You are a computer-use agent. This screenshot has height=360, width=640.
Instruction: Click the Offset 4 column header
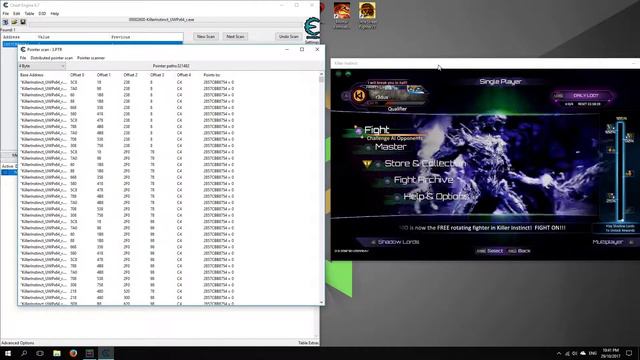[x=184, y=75]
